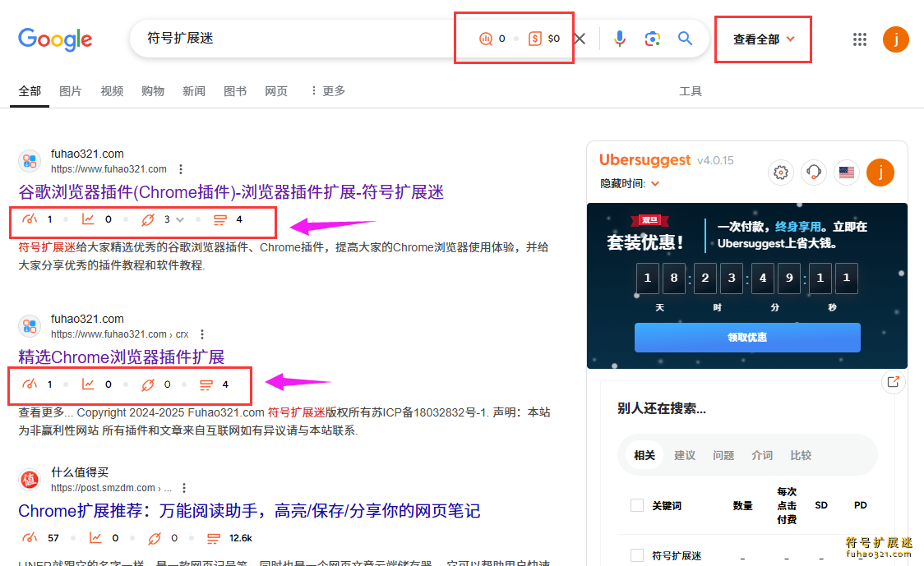Clear the search query with the X icon
This screenshot has width=924, height=566.
(580, 39)
